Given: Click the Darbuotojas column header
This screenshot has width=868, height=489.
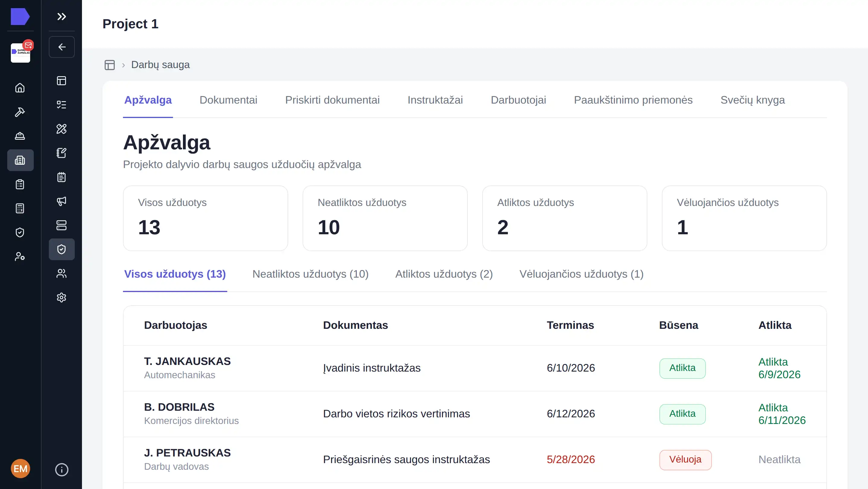Looking at the screenshot, I should [175, 325].
